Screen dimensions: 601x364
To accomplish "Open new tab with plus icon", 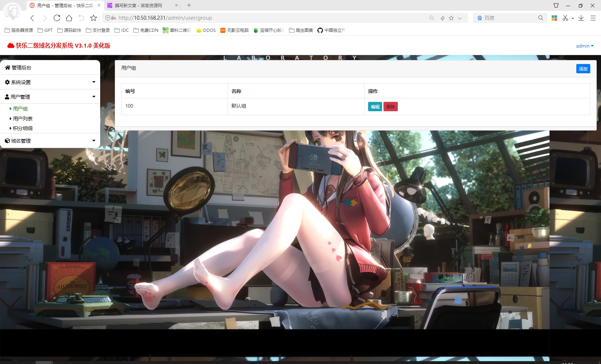I will (189, 5).
